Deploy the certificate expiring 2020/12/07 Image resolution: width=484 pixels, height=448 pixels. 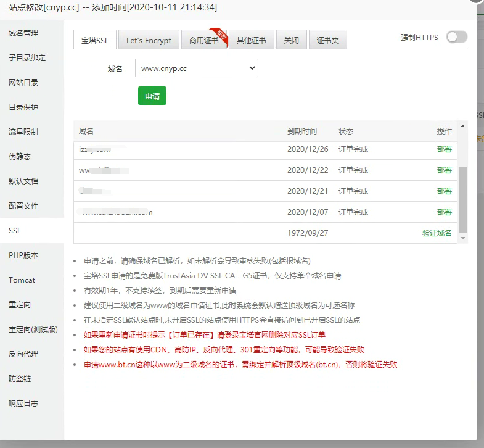click(x=444, y=212)
